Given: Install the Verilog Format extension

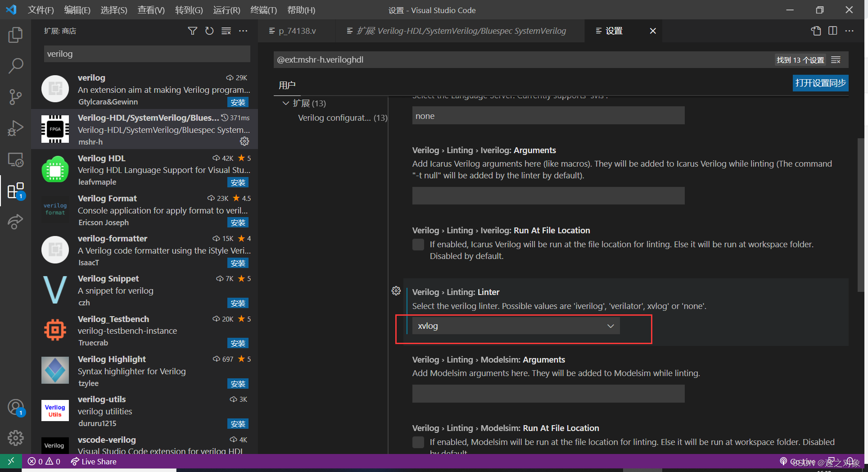Looking at the screenshot, I should click(x=238, y=222).
